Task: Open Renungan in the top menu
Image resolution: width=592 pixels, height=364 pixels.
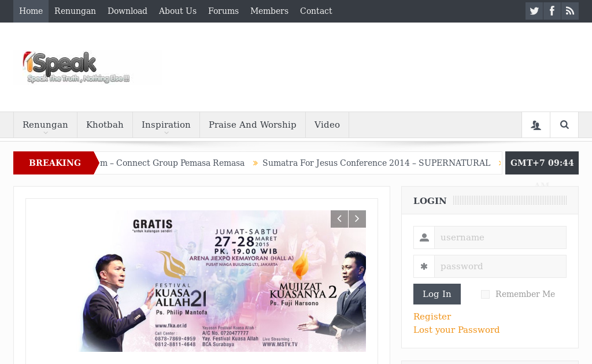Action: pos(75,11)
